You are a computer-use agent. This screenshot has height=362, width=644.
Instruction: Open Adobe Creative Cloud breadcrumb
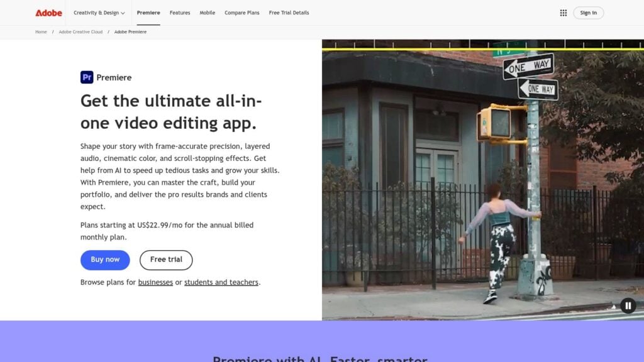[x=81, y=32]
